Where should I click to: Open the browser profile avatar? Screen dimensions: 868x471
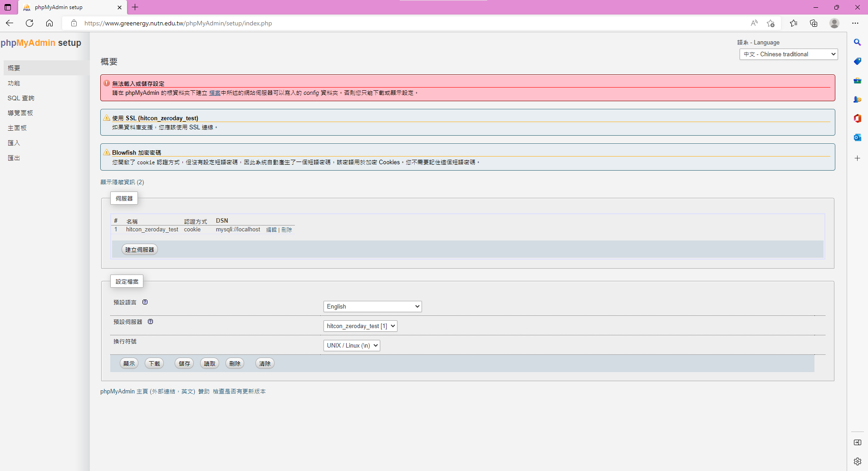(x=834, y=23)
